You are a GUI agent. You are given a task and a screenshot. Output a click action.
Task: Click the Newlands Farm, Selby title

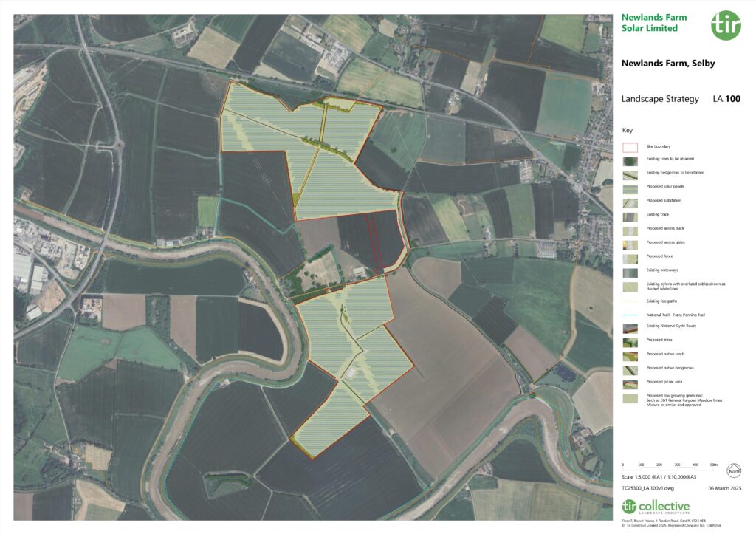tap(669, 64)
